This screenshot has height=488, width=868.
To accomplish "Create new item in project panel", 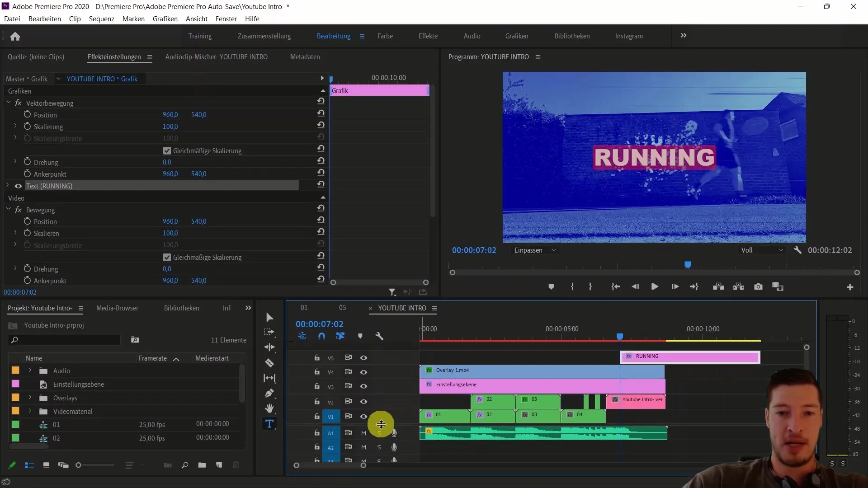I will [219, 465].
